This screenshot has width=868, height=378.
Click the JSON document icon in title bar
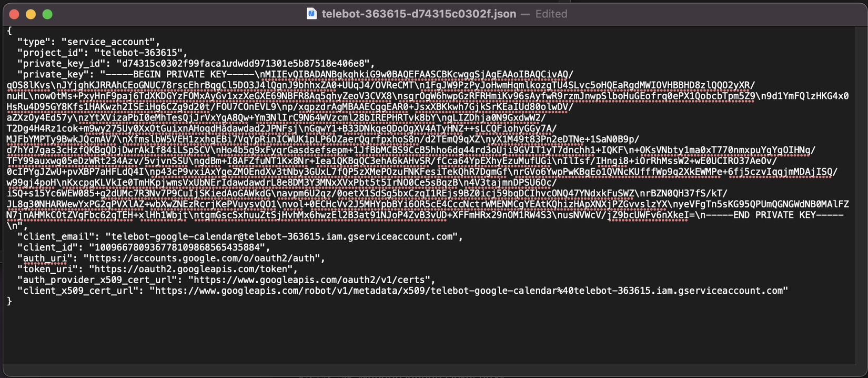(x=311, y=14)
